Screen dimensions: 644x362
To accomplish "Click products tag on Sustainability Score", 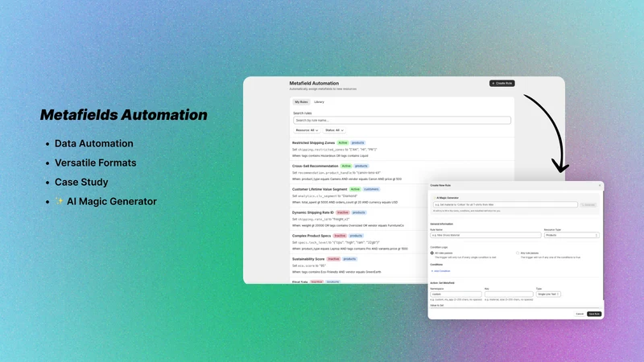I will coord(349,259).
